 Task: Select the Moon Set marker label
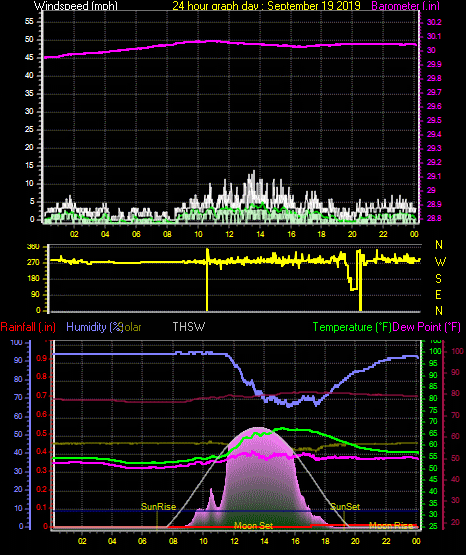[254, 526]
